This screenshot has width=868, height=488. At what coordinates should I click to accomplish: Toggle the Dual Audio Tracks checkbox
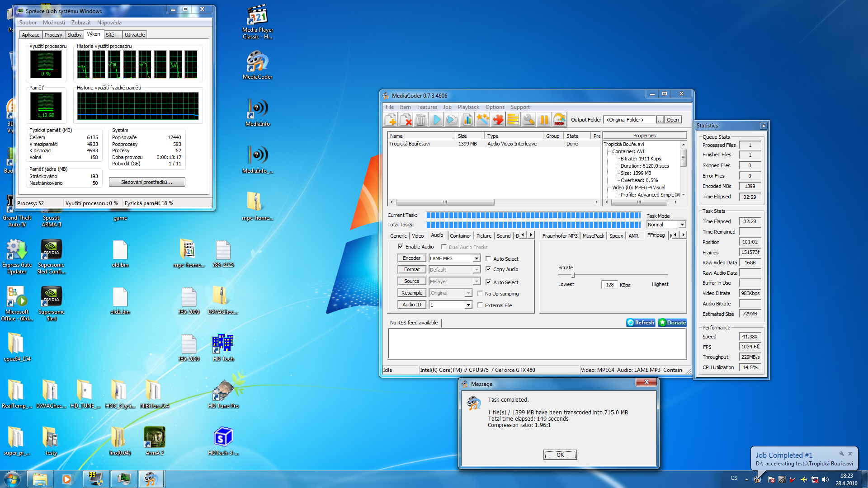(444, 247)
